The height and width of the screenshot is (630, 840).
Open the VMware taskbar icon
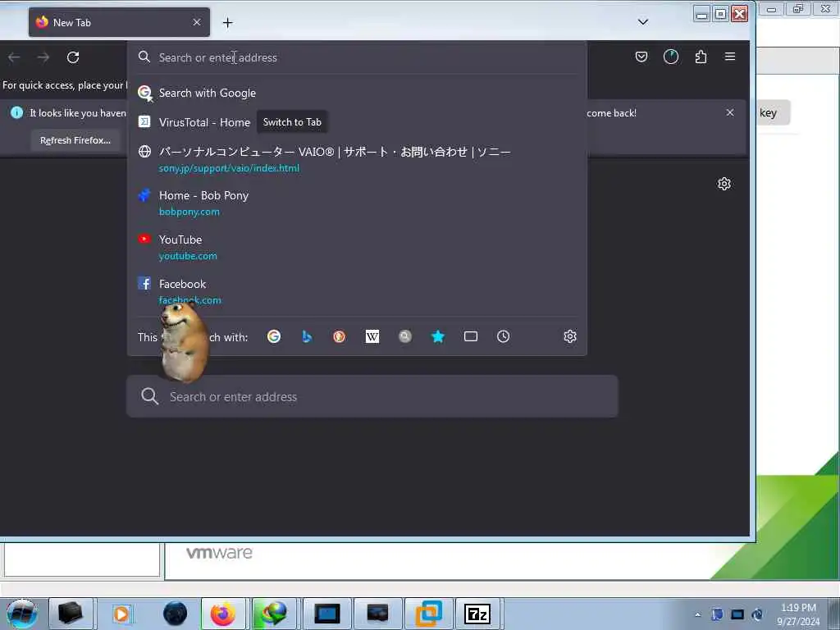[428, 614]
